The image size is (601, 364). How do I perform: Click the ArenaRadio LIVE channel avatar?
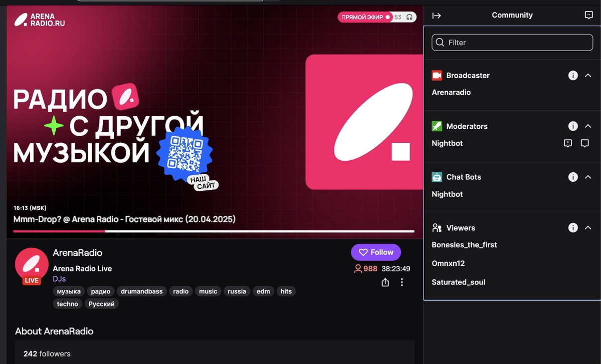(32, 266)
